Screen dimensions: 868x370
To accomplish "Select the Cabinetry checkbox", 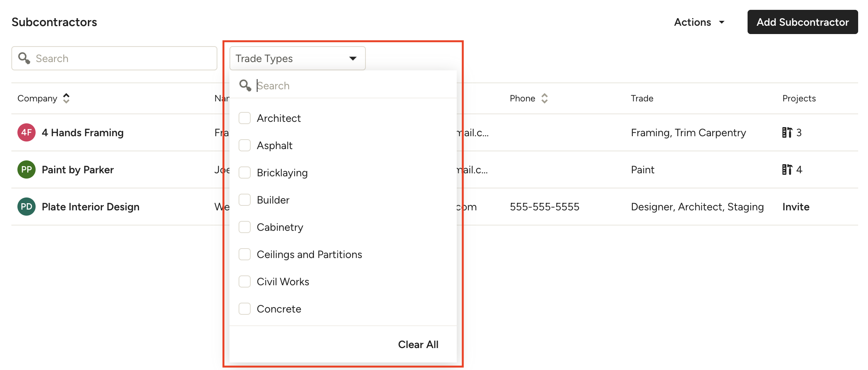I will [x=245, y=227].
